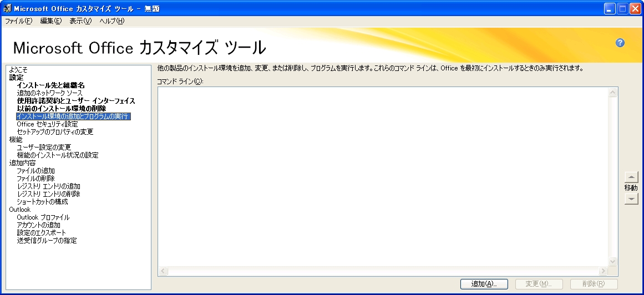Select セットアップのプロパティの変更 item
Image resolution: width=644 pixels, height=295 pixels.
(x=55, y=132)
